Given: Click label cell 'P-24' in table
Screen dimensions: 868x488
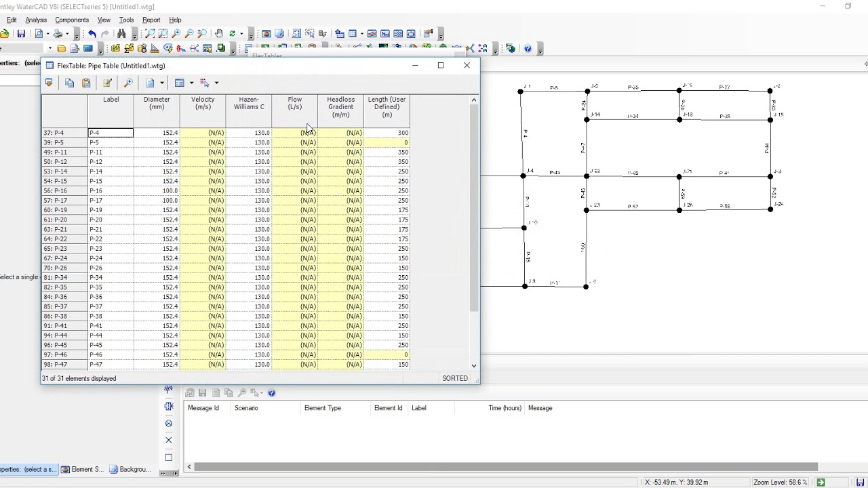Looking at the screenshot, I should click(x=111, y=258).
